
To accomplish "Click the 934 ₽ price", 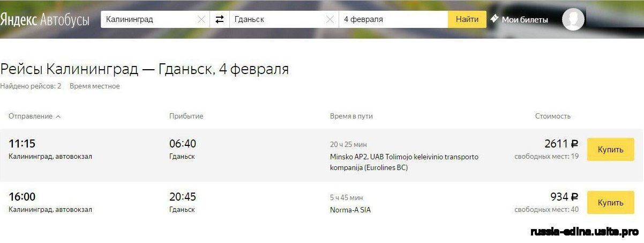I will point(565,197).
